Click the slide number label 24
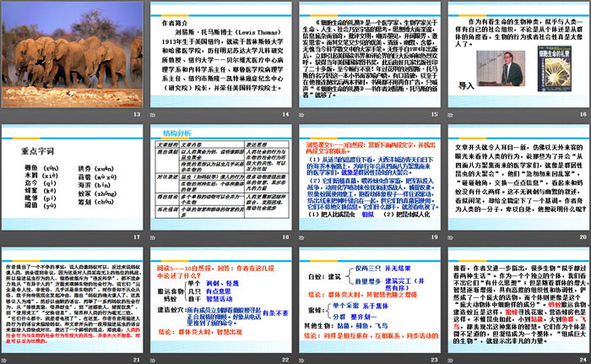This screenshot has height=364, width=591. [583, 360]
